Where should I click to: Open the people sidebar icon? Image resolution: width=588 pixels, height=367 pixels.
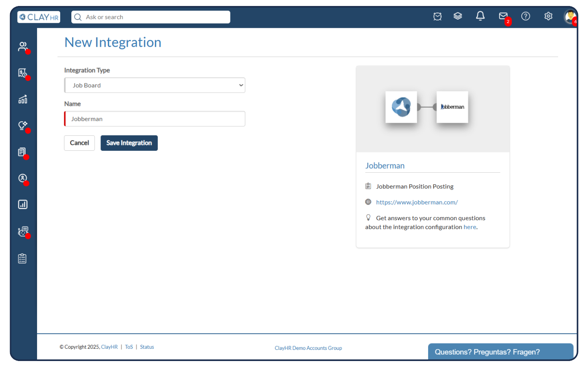(x=23, y=47)
